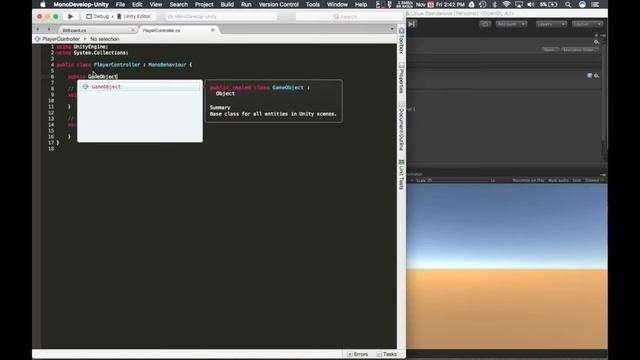Viewport: 640px width, 360px height.
Task: Click the Unity Step button
Action: [412, 24]
